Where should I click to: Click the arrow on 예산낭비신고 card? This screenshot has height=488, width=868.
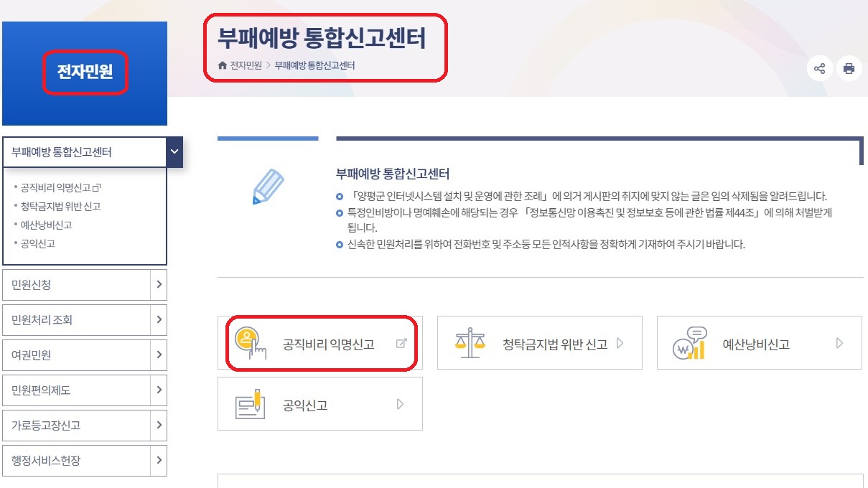[839, 344]
